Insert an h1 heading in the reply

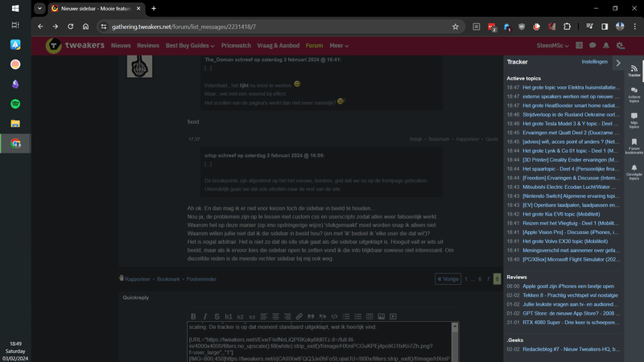[x=229, y=316]
